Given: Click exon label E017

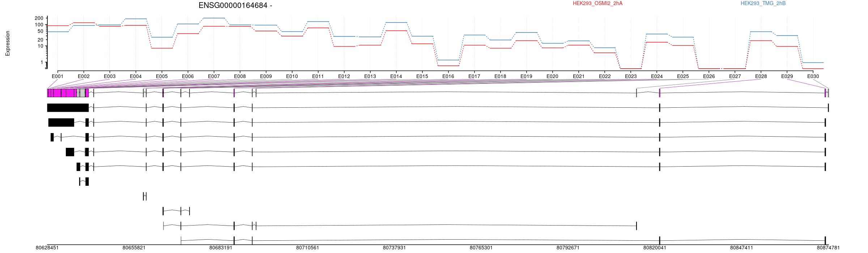Looking at the screenshot, I should click(x=474, y=76).
